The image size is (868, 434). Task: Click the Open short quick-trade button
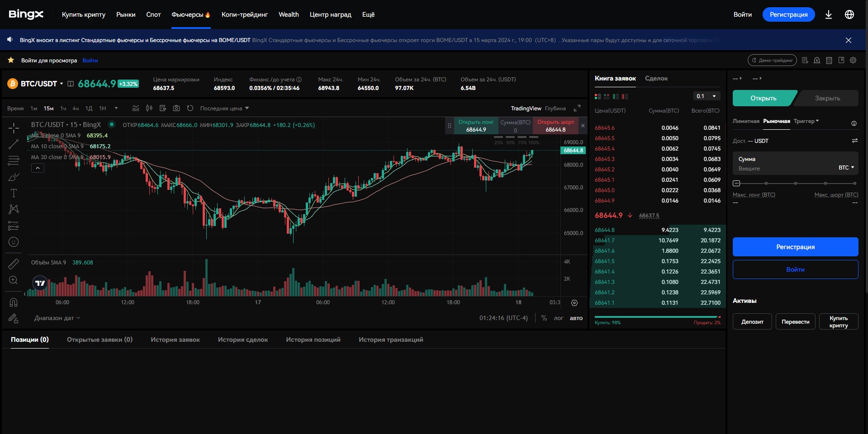(x=555, y=126)
